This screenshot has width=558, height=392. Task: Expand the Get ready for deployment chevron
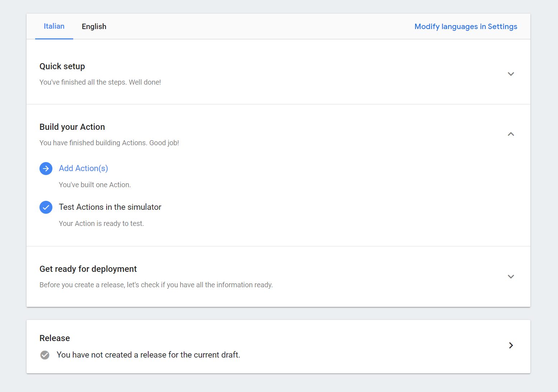[511, 277]
